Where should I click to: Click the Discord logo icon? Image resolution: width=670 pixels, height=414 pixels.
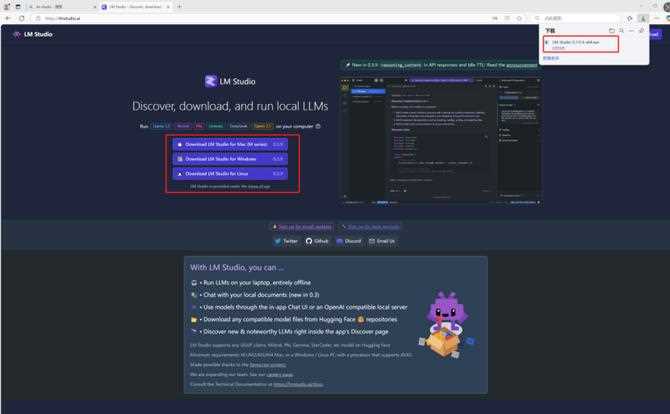pyautogui.click(x=340, y=241)
